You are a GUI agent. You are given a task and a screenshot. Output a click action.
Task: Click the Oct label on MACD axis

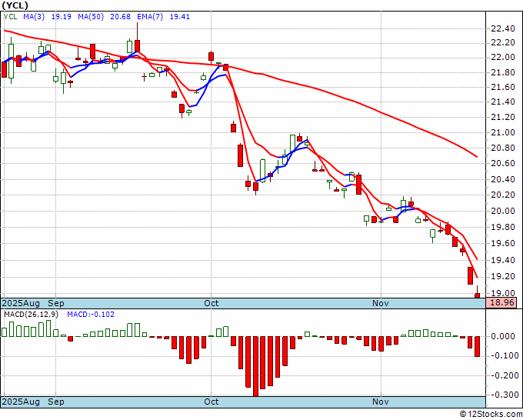pyautogui.click(x=212, y=402)
